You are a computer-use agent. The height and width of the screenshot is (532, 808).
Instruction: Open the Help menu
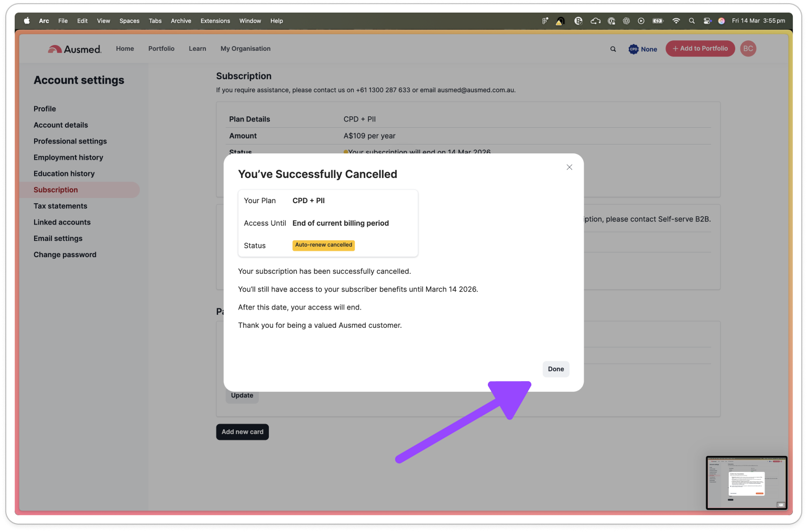pyautogui.click(x=277, y=21)
